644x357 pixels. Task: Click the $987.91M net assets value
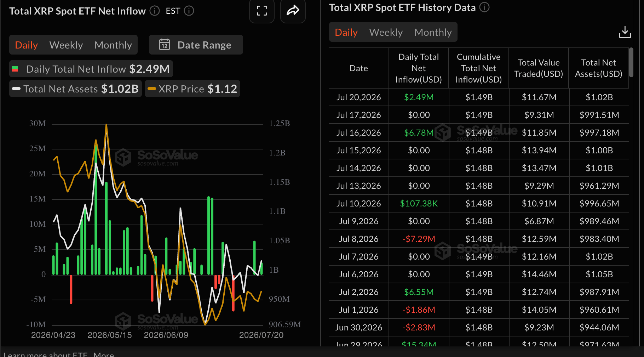(x=599, y=292)
